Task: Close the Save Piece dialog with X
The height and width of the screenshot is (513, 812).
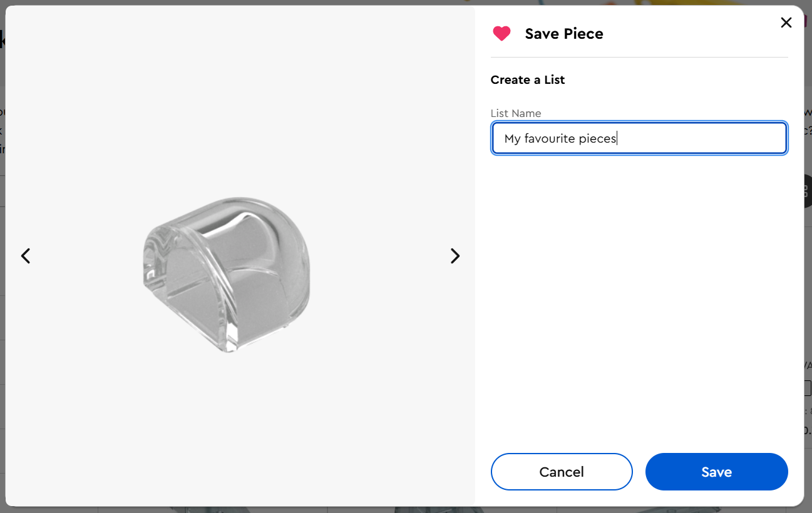Action: [x=786, y=23]
